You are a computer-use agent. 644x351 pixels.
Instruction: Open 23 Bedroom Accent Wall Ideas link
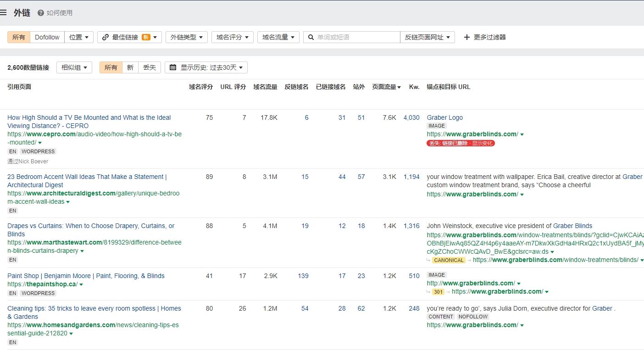point(87,181)
